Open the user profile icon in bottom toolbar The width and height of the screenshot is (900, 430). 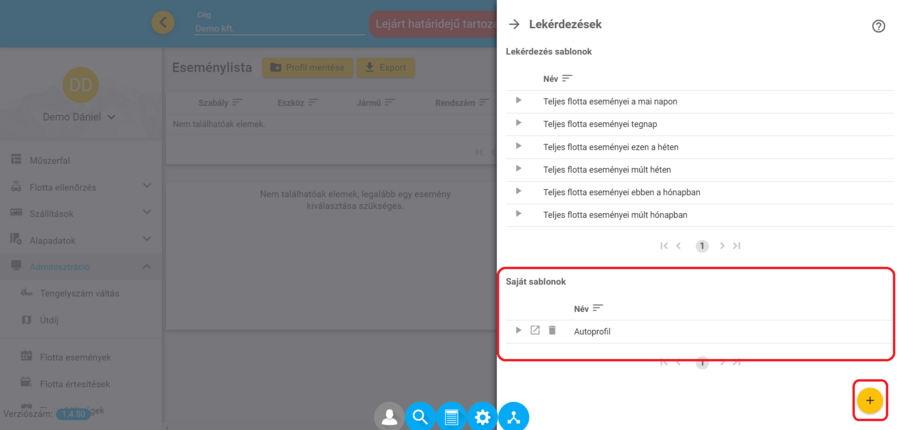pos(389,417)
